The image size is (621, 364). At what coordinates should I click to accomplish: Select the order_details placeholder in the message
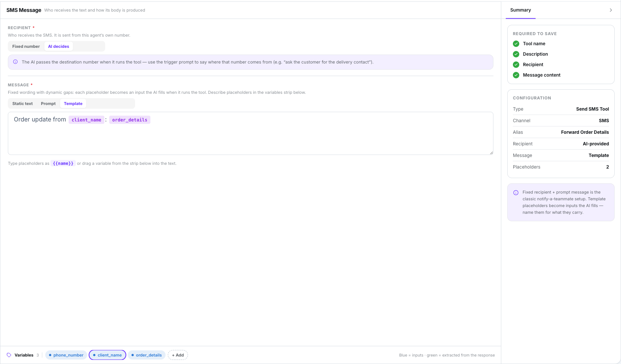click(x=130, y=120)
